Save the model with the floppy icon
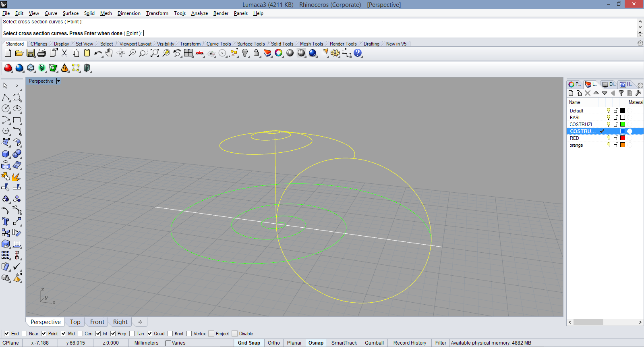The height and width of the screenshot is (347, 644). tap(31, 53)
